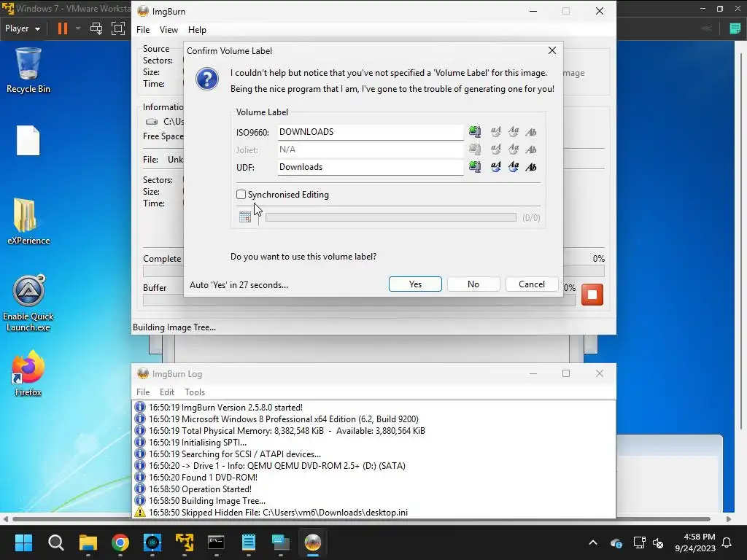
Task: Open the File menu in ImgBurn
Action: pos(143,30)
